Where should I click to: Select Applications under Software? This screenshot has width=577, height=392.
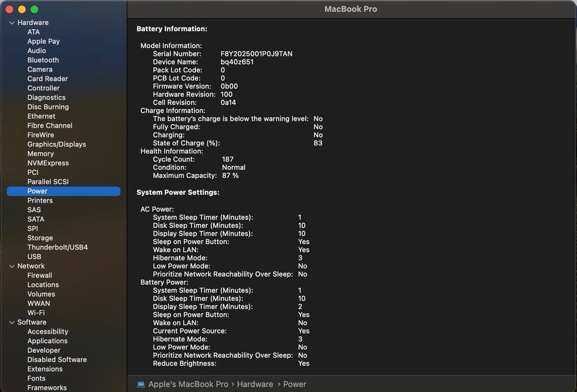pyautogui.click(x=47, y=341)
